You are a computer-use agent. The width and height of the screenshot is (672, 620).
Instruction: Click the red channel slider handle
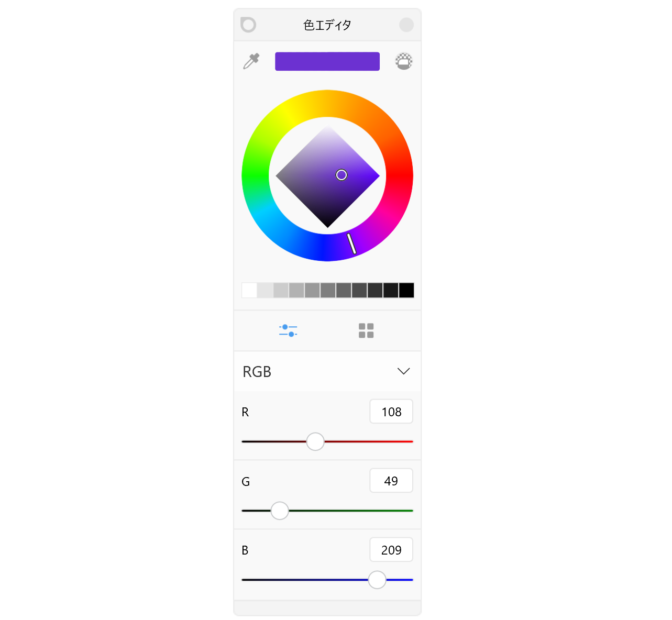315,441
